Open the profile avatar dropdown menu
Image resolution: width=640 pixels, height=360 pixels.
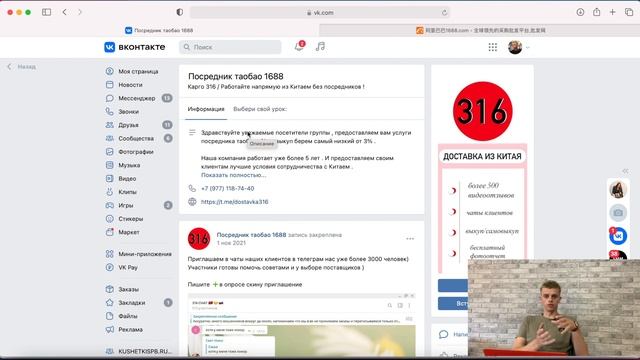point(519,47)
